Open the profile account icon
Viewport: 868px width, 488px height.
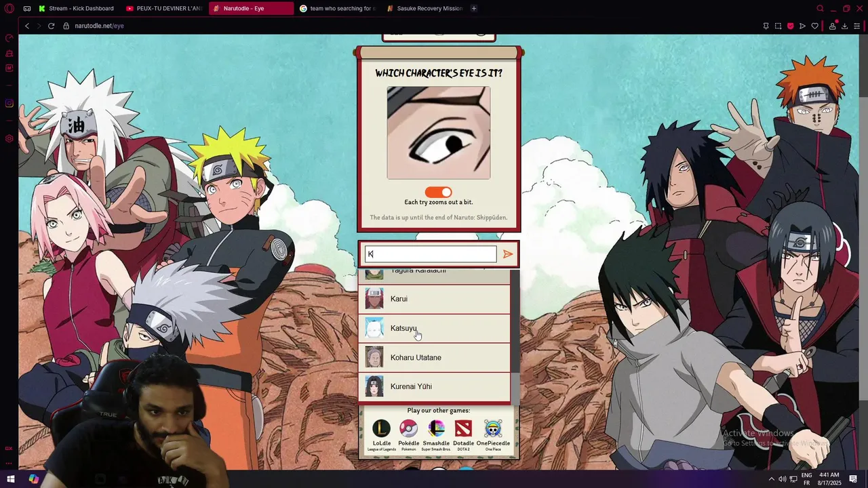tap(832, 26)
